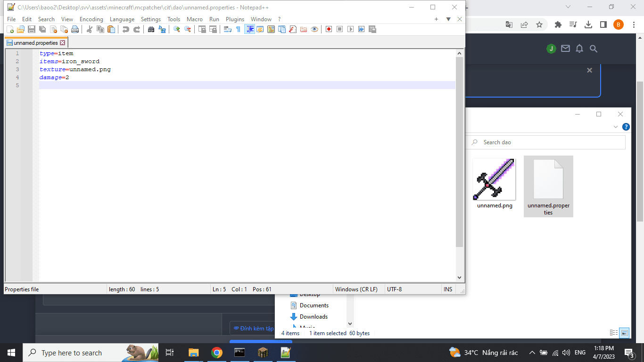Toggle the Show Indent Guide button
The width and height of the screenshot is (644, 362).
pos(249,29)
